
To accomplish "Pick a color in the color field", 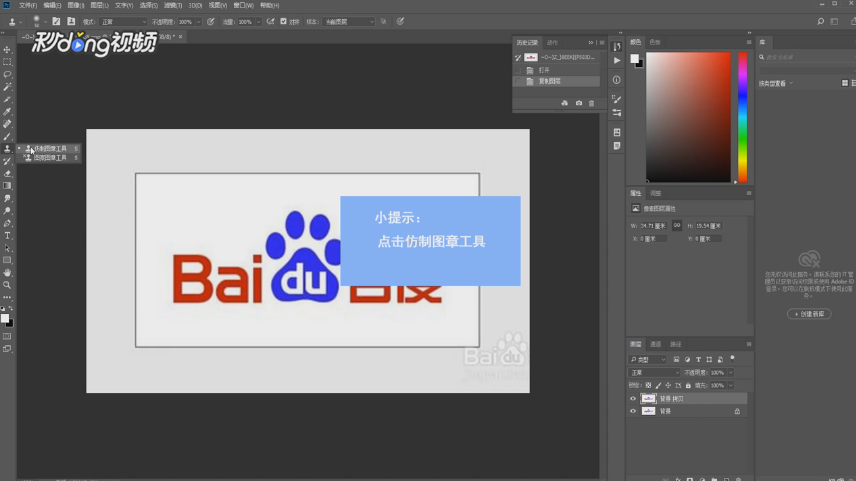I will point(688,117).
